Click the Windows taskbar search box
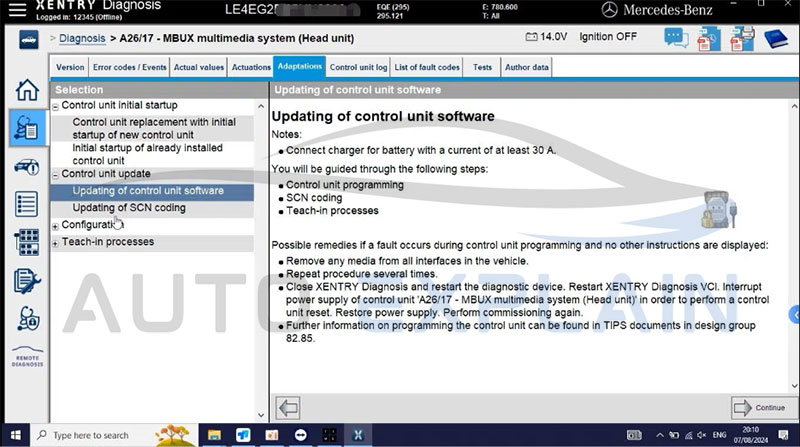This screenshot has width=800, height=447. pyautogui.click(x=114, y=435)
